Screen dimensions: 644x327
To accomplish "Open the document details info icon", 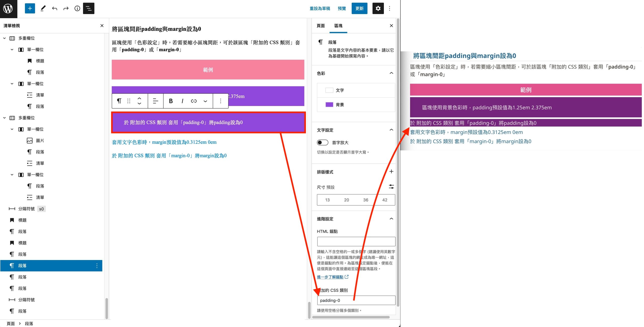I will (77, 9).
